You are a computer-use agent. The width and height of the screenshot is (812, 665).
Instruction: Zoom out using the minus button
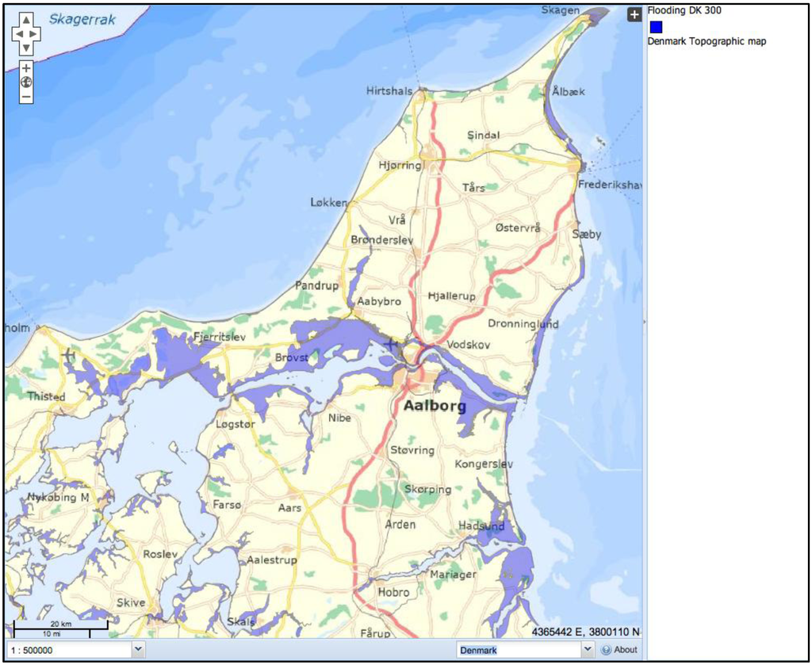pos(26,97)
